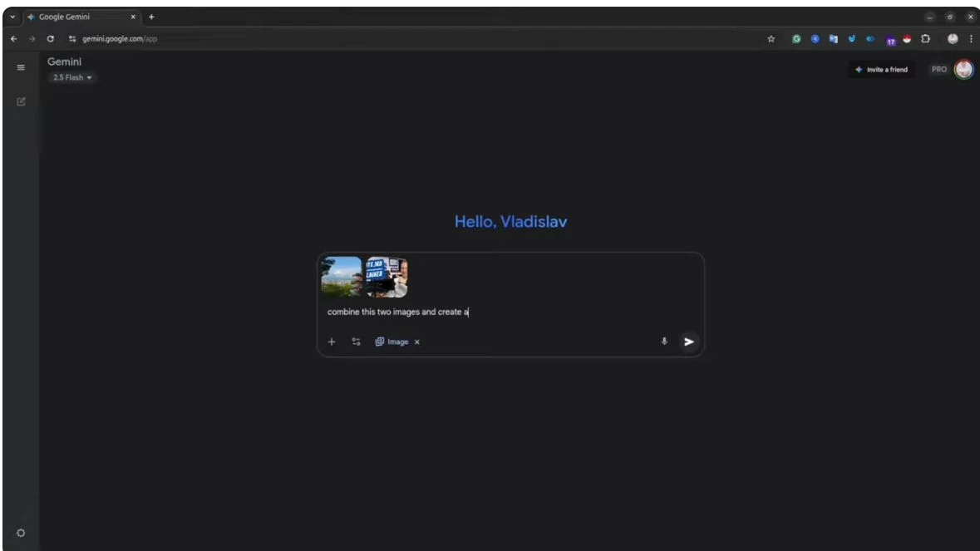The height and width of the screenshot is (551, 980).
Task: Open settings and help gear icon
Action: coord(21,533)
